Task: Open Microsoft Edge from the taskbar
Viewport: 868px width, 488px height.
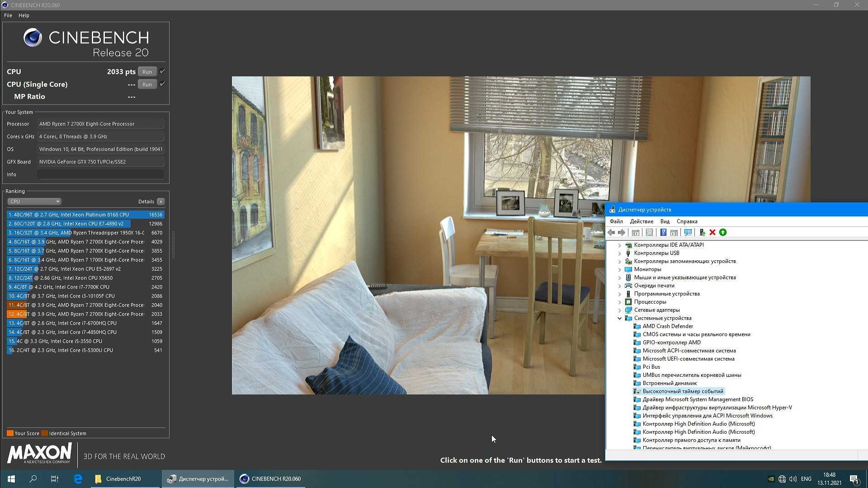Action: (x=78, y=479)
